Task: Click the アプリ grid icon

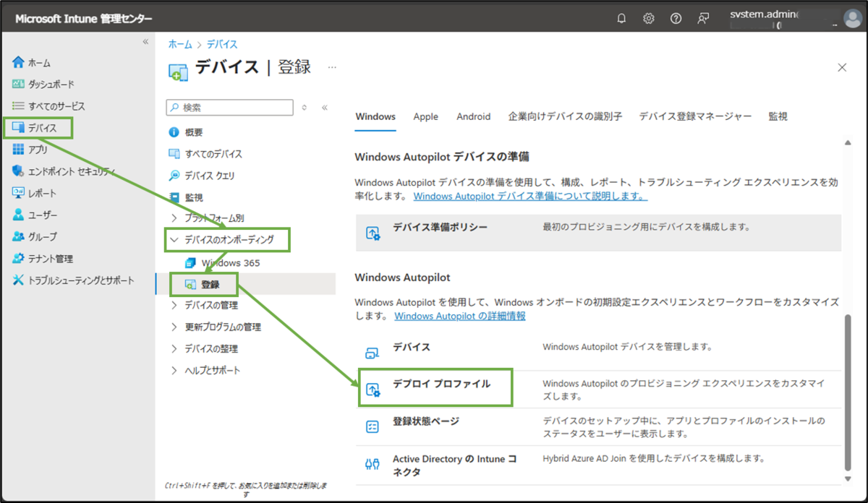Action: click(x=19, y=150)
